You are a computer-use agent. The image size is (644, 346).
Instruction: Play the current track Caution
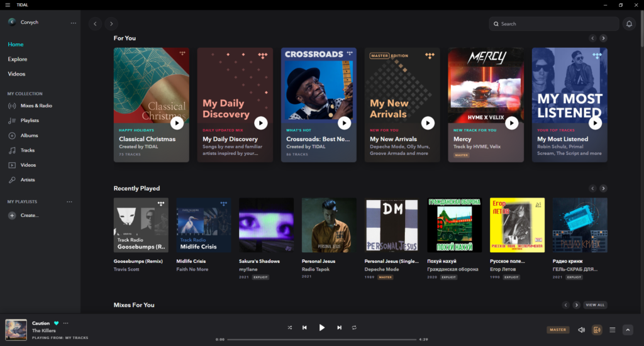point(322,328)
